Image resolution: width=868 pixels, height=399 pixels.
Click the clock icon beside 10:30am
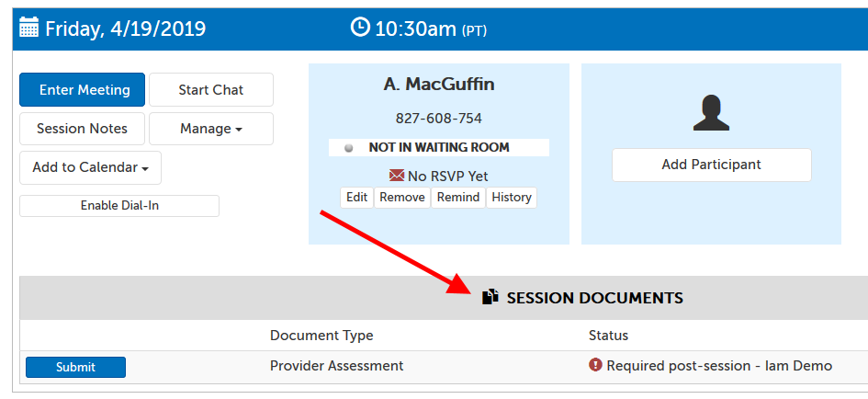(360, 27)
